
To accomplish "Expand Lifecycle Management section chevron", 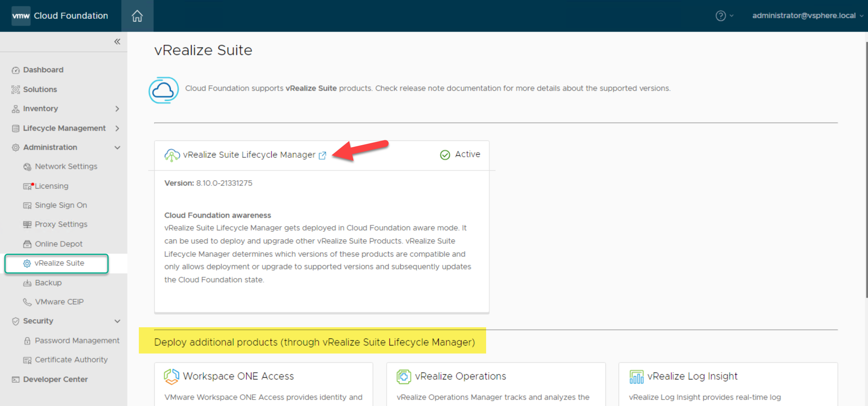I will click(117, 128).
